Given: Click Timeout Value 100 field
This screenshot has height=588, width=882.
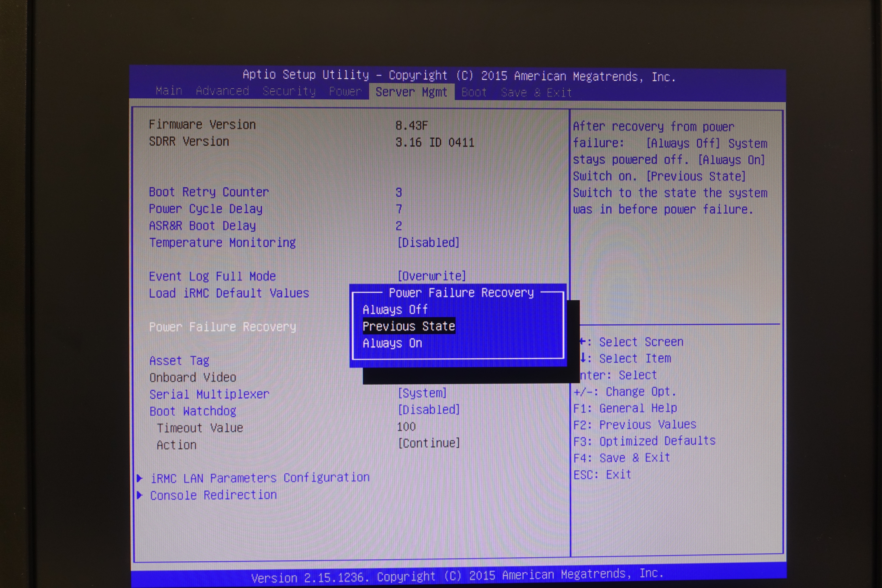Looking at the screenshot, I should 406,426.
